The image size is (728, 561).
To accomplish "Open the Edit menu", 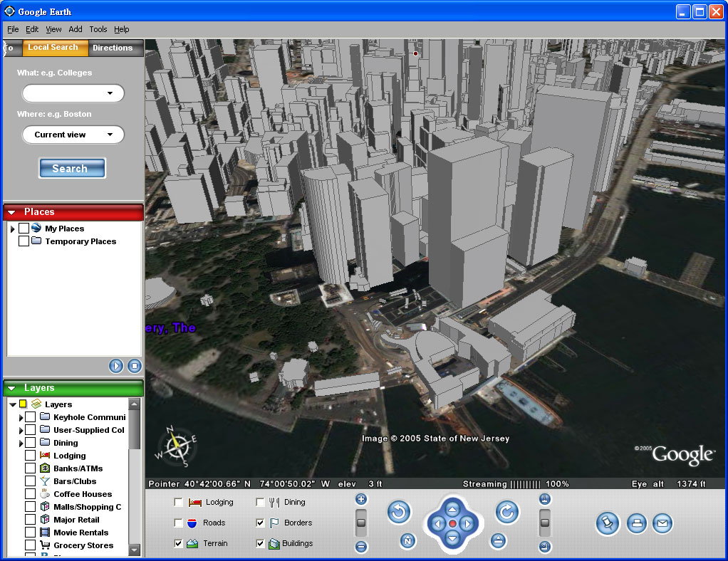I will [32, 29].
